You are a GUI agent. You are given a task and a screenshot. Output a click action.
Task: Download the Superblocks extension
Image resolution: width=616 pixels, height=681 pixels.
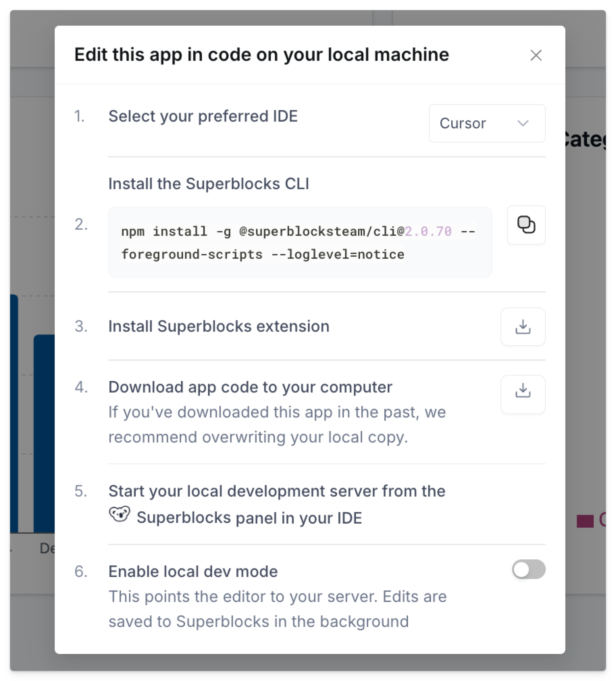click(x=523, y=327)
